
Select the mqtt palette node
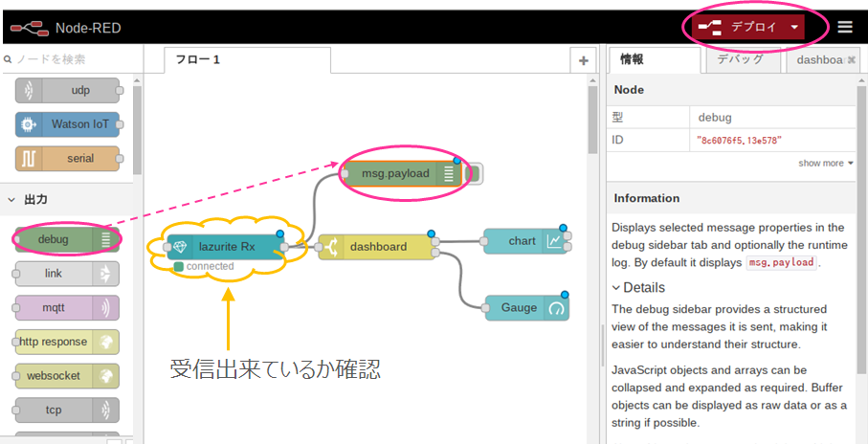coord(67,308)
